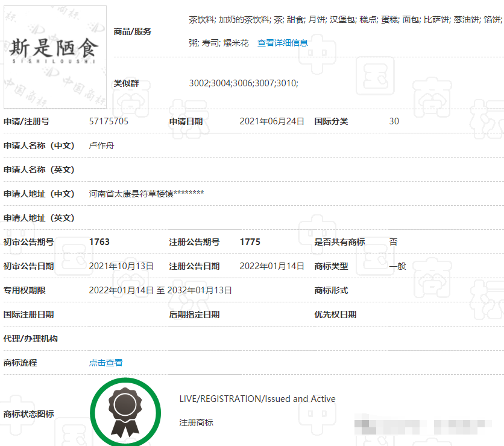
Task: Click the 商标类型 label
Action: click(x=331, y=266)
